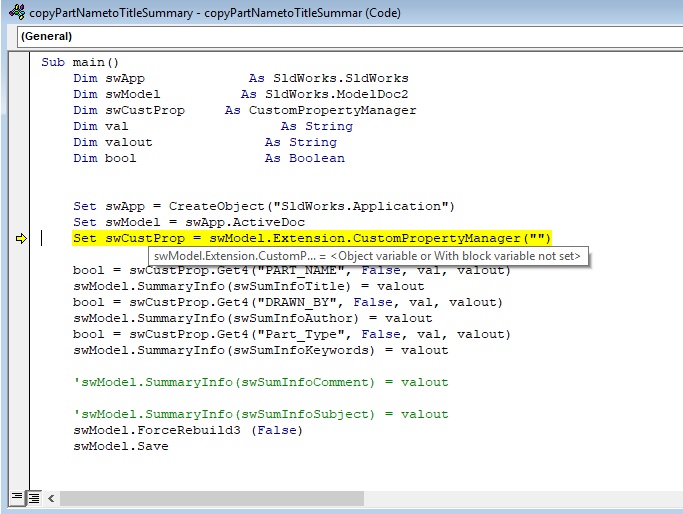
Task: Click the 'Dim swApp' declaration line
Action: coord(240,78)
